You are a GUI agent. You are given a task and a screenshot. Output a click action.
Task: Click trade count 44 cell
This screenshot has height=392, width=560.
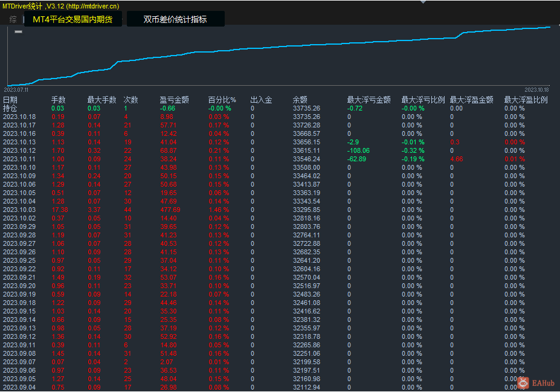(127, 210)
